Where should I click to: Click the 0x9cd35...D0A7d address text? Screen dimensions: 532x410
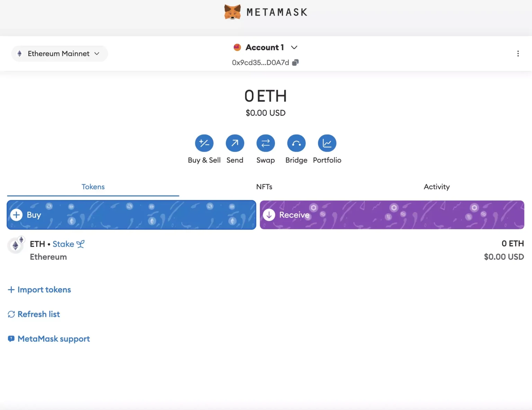pyautogui.click(x=260, y=62)
